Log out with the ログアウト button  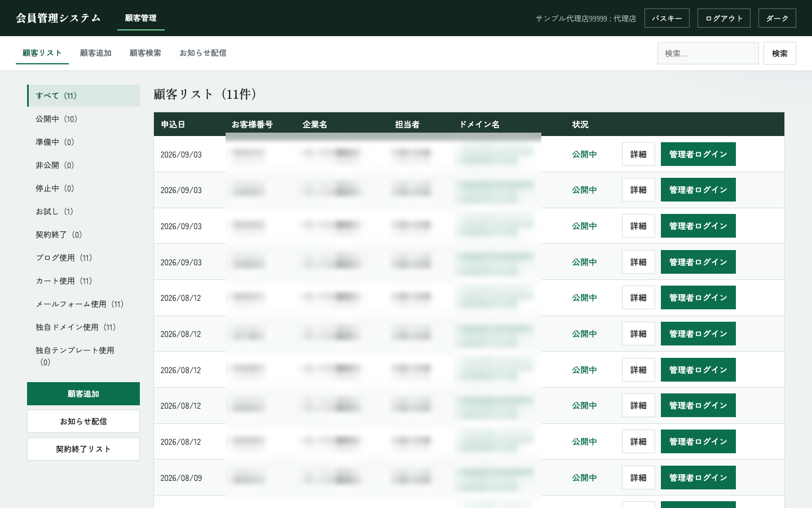(x=724, y=18)
